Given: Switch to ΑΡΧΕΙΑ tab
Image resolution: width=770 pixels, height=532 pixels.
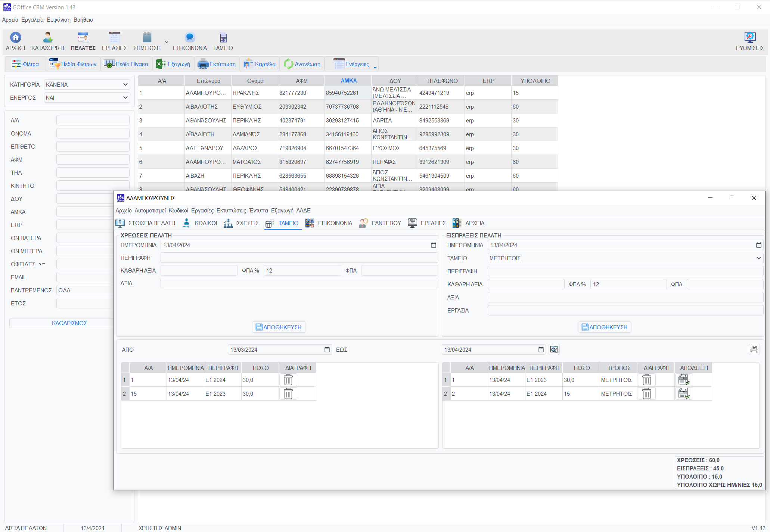Looking at the screenshot, I should click(x=468, y=223).
